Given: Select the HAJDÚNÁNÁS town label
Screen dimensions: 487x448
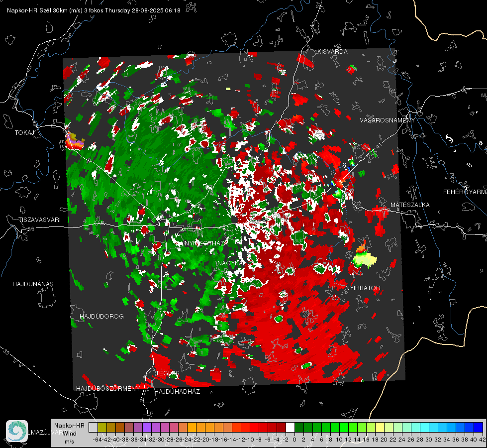Looking at the screenshot, I should click(x=33, y=284).
